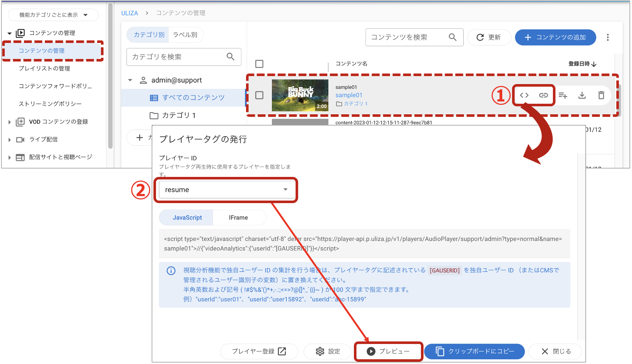Add sample01 to playlist icon
632x364 pixels.
point(563,95)
